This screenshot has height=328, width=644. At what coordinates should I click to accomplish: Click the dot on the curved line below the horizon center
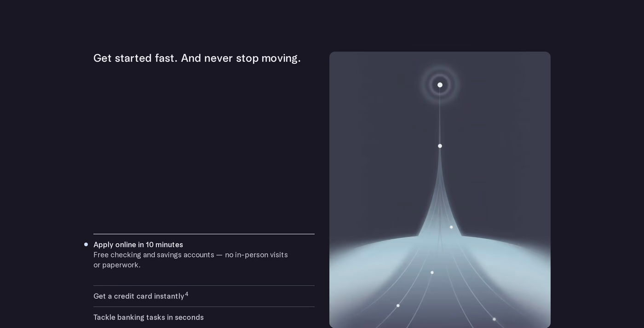(x=432, y=272)
